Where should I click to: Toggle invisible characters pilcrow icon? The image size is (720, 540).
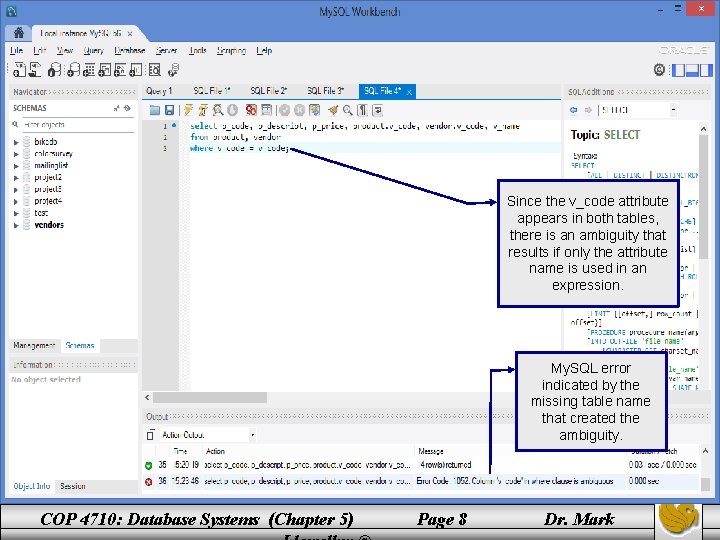pos(362,110)
